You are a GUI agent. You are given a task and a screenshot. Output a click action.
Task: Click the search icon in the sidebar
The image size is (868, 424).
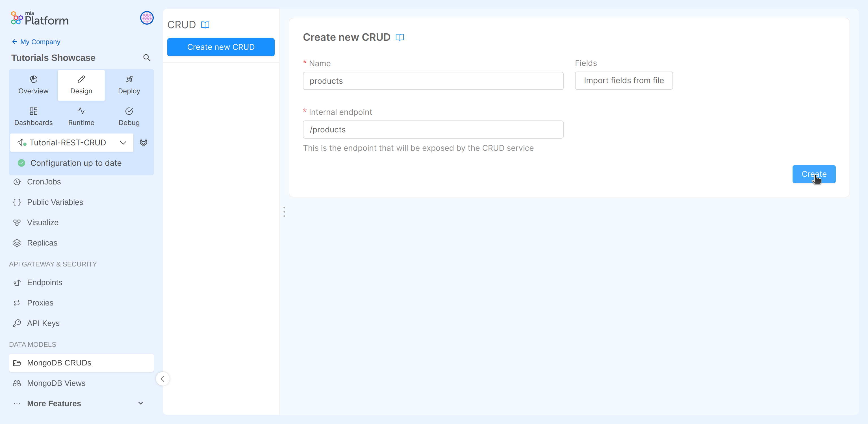pyautogui.click(x=147, y=57)
